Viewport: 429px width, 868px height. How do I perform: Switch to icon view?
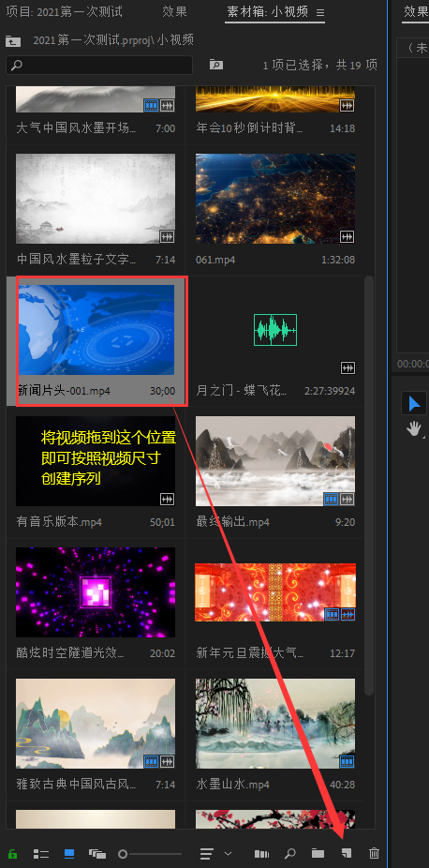(69, 854)
